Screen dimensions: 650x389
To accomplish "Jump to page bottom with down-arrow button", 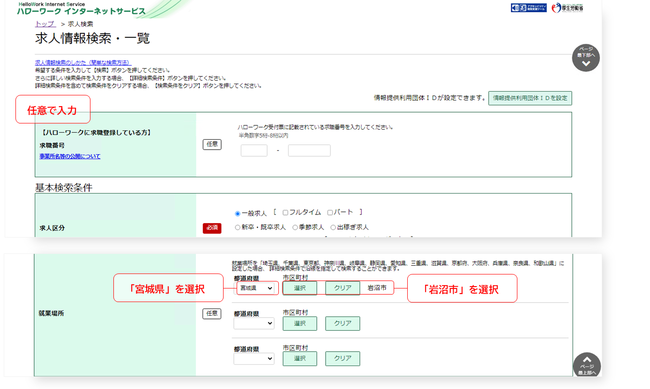I will (586, 58).
